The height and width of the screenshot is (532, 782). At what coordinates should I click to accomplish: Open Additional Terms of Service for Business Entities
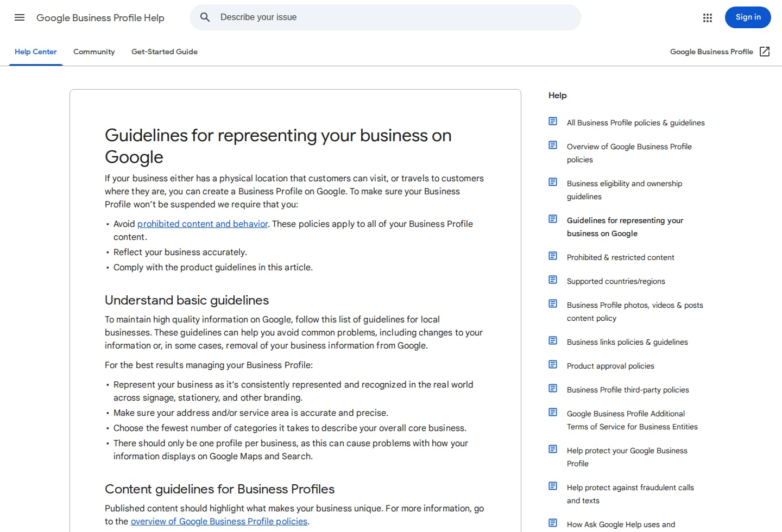pos(632,420)
